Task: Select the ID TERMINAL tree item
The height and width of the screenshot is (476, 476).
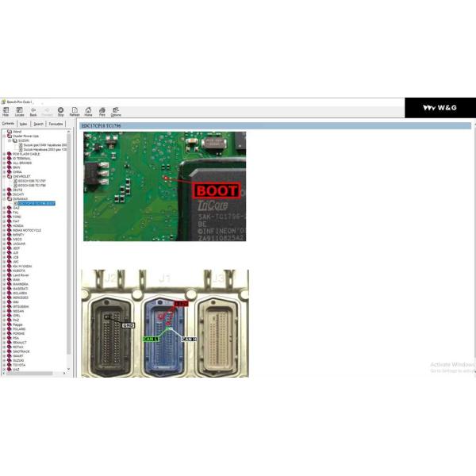Action: pos(22,159)
